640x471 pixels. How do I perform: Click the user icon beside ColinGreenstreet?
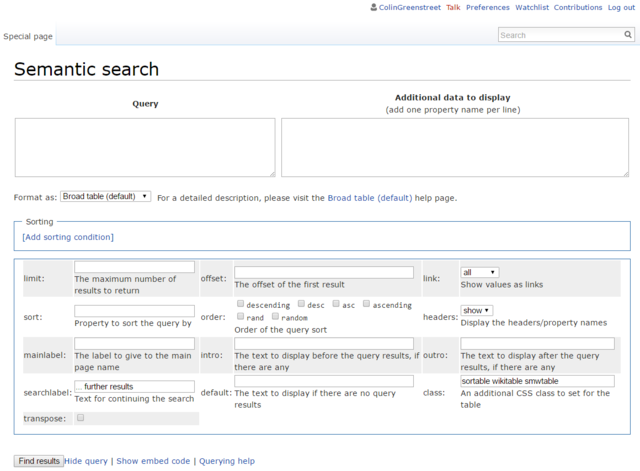(x=373, y=7)
